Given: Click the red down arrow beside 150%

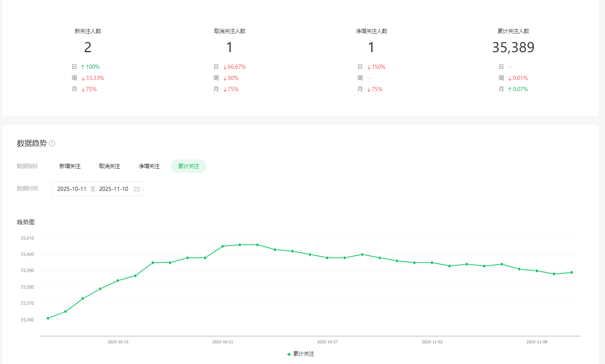Looking at the screenshot, I should [369, 67].
